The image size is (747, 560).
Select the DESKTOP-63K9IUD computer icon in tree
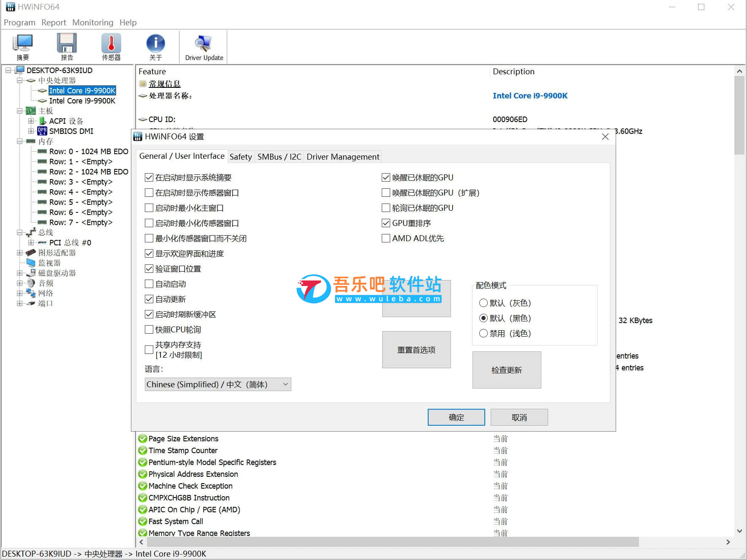20,70
